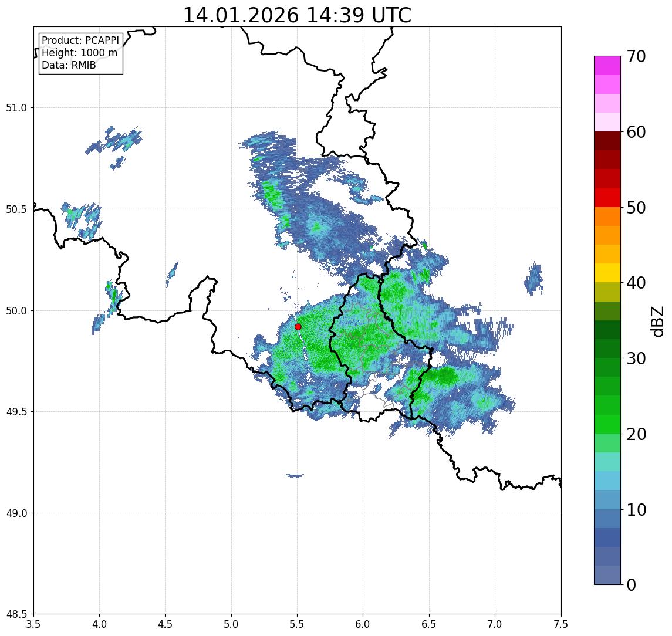This screenshot has height=636, width=672.
Task: Click the Height: 1000 m label
Action: coord(79,53)
